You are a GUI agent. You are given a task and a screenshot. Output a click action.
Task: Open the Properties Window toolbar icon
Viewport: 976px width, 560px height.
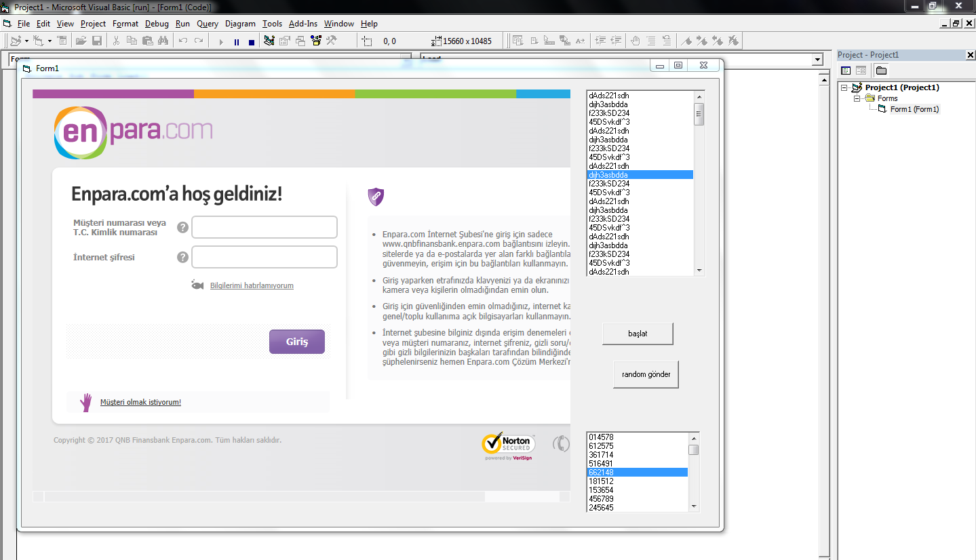[285, 41]
